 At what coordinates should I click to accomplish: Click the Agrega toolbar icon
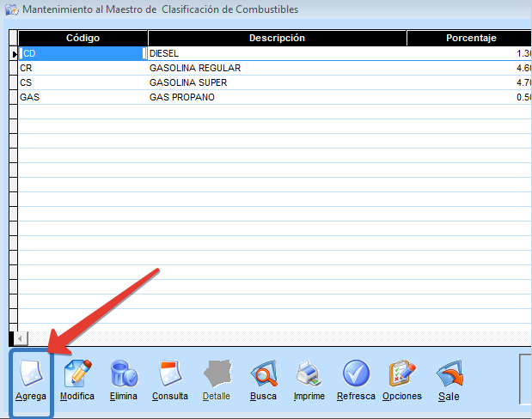(x=31, y=374)
